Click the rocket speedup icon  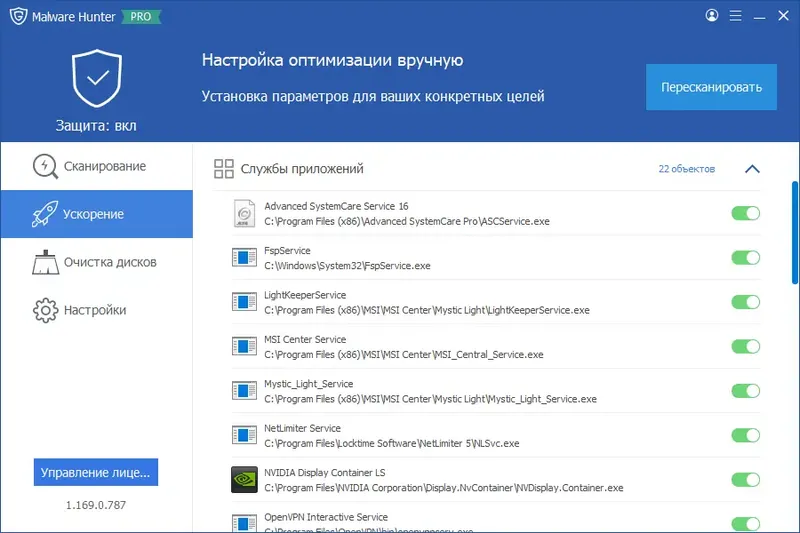coord(45,214)
